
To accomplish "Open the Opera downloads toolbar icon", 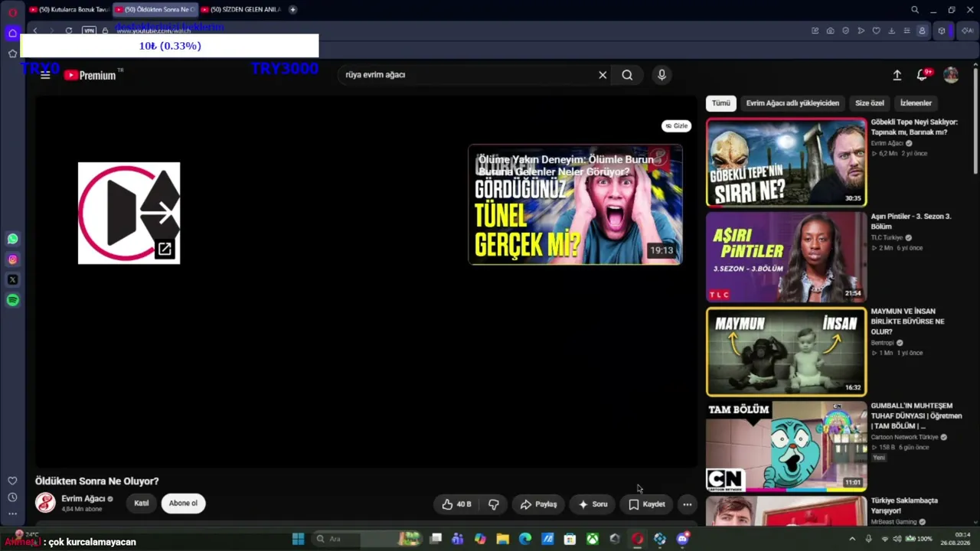I will (891, 31).
